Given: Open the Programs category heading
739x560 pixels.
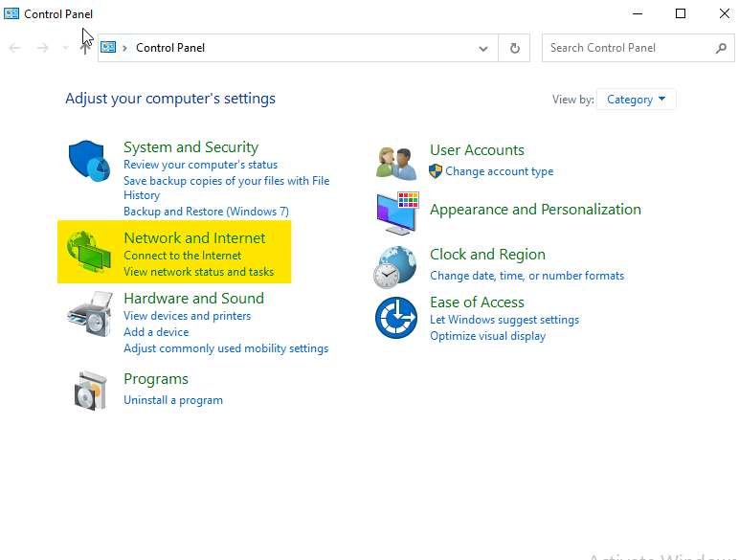Looking at the screenshot, I should (156, 379).
